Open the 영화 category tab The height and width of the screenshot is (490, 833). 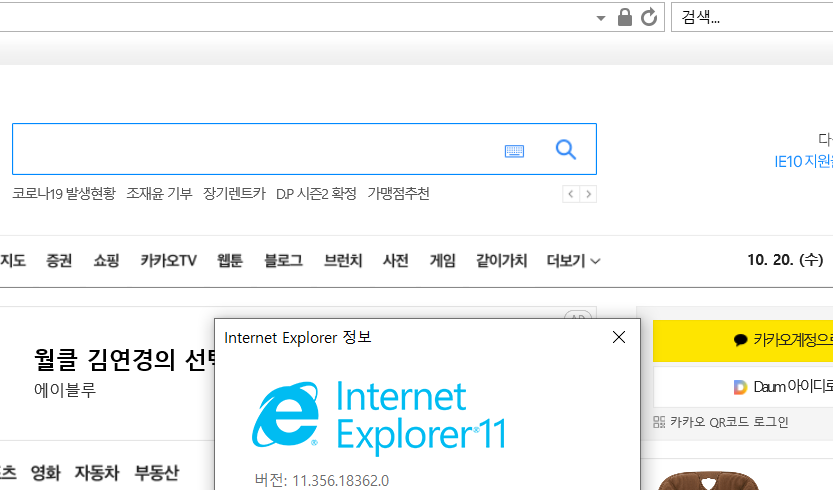46,472
